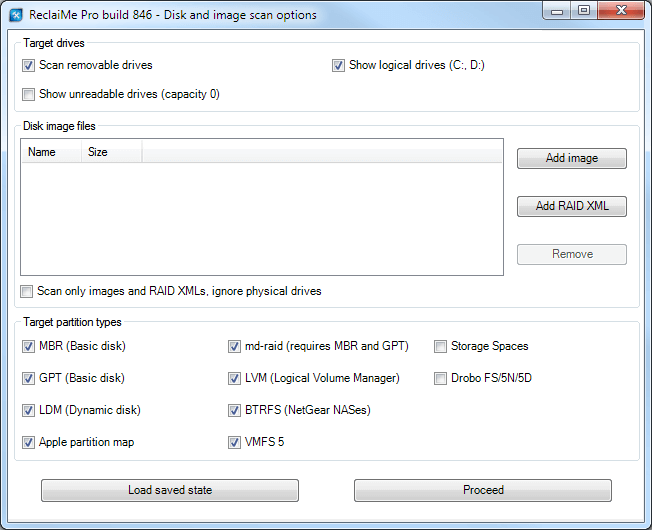Uncheck MBR (Basic disk) partition type
Screen dimensions: 652x530
28,347
